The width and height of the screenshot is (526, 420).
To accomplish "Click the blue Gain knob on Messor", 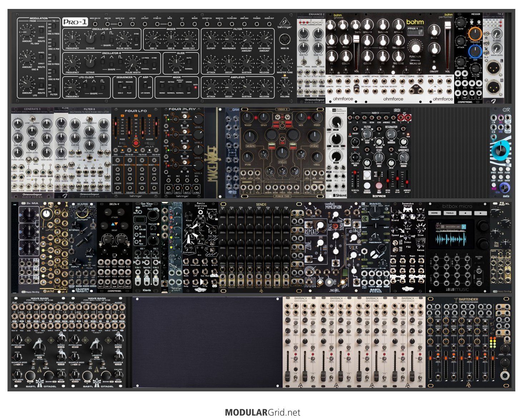I will click(x=475, y=52).
